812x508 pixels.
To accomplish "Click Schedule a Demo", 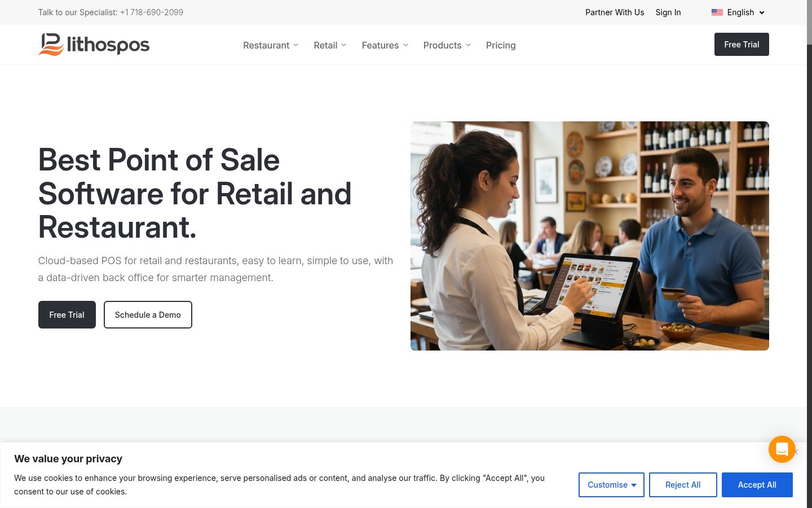I will (x=148, y=314).
